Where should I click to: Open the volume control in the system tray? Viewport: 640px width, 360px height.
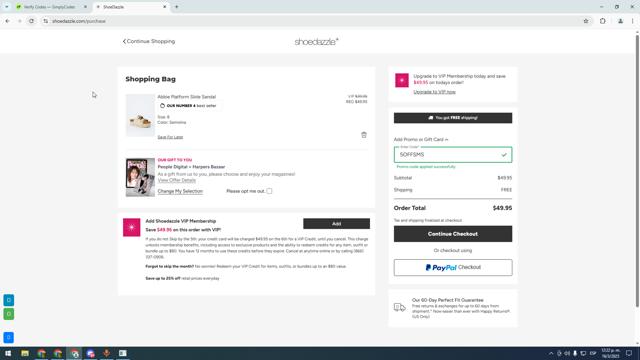coord(567,353)
